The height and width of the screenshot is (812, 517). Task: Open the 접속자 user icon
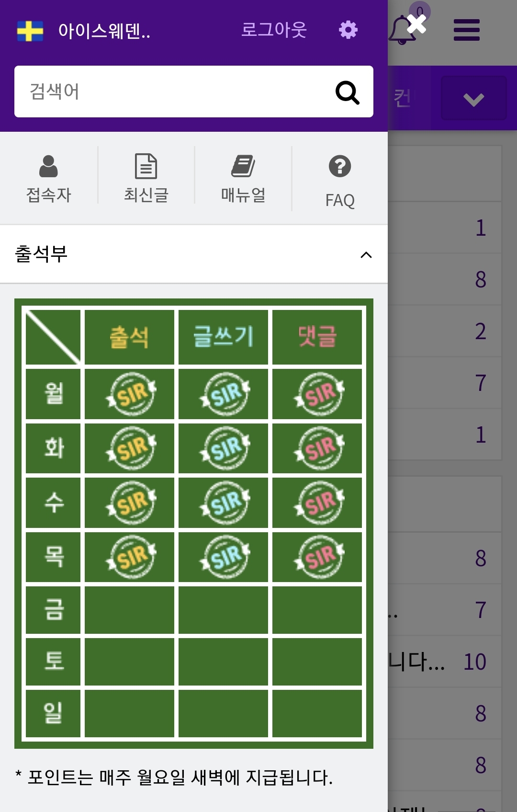click(48, 166)
